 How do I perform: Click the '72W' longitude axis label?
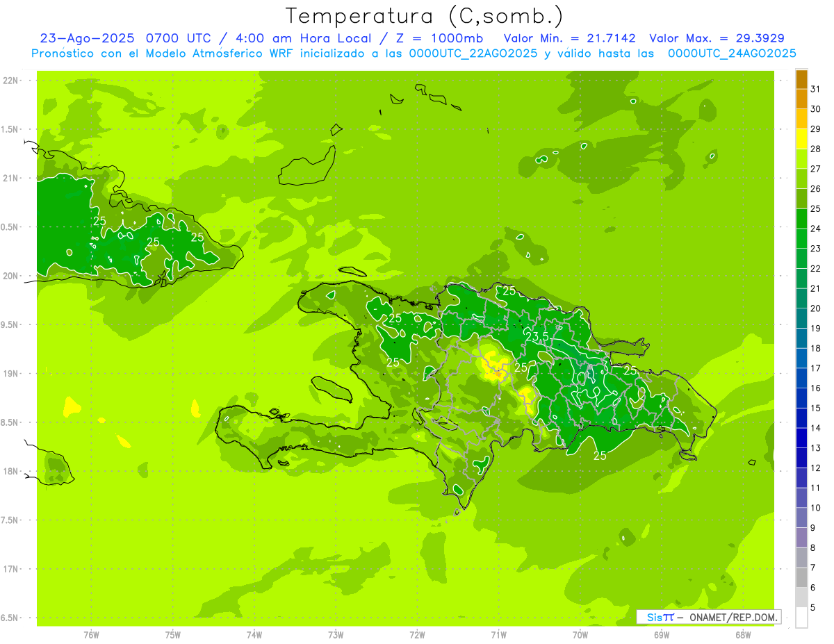pyautogui.click(x=417, y=634)
